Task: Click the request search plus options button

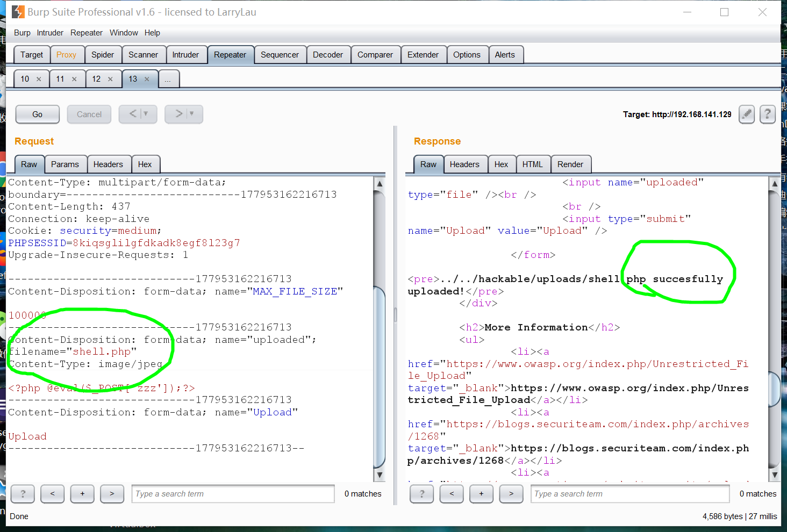Action: pyautogui.click(x=82, y=493)
